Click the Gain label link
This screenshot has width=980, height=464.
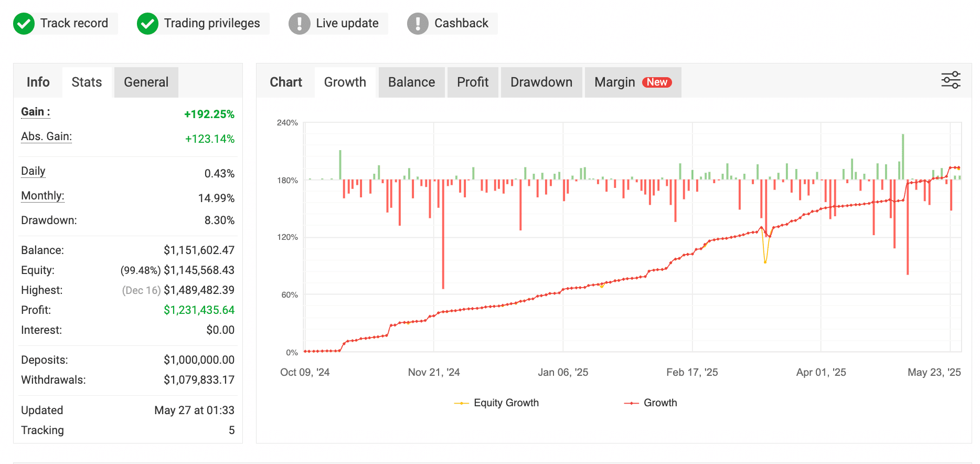click(x=35, y=112)
